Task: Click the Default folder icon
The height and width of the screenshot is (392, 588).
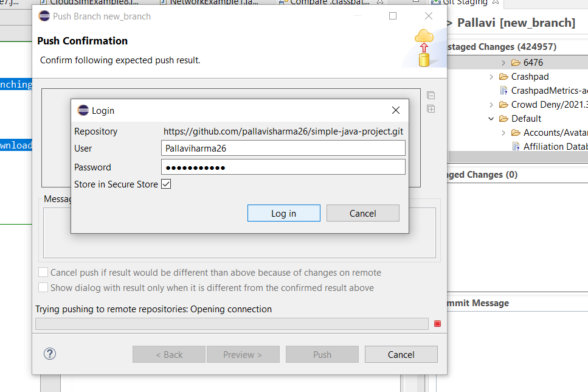Action: [503, 119]
